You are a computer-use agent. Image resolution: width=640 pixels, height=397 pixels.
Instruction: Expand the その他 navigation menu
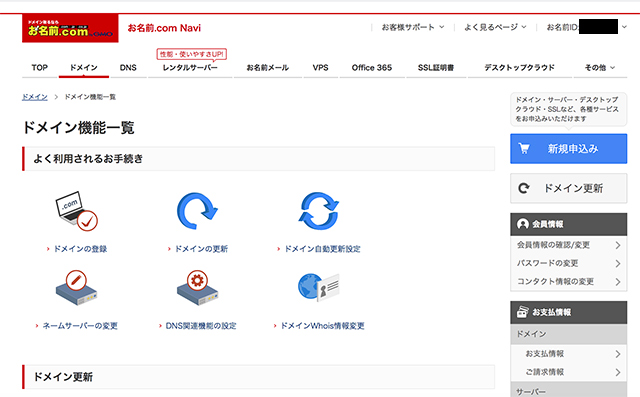coord(600,68)
